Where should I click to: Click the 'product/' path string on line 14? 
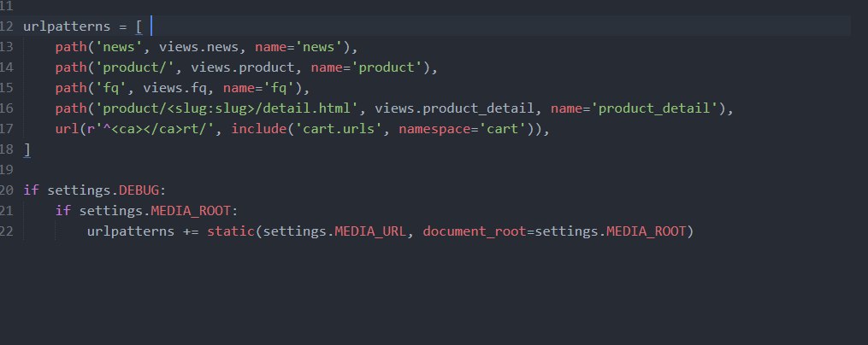coord(135,67)
